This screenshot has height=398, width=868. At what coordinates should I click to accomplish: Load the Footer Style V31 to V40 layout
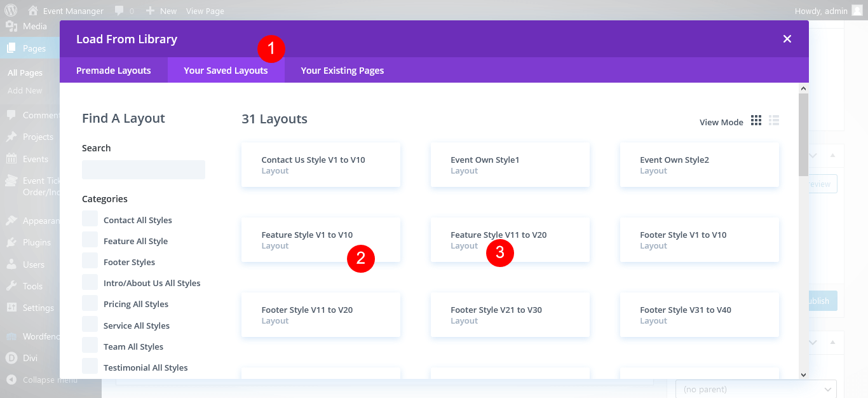(x=700, y=315)
